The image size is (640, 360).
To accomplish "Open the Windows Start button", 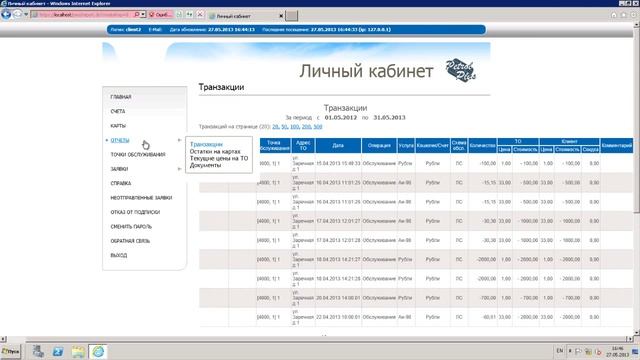I will [x=11, y=351].
